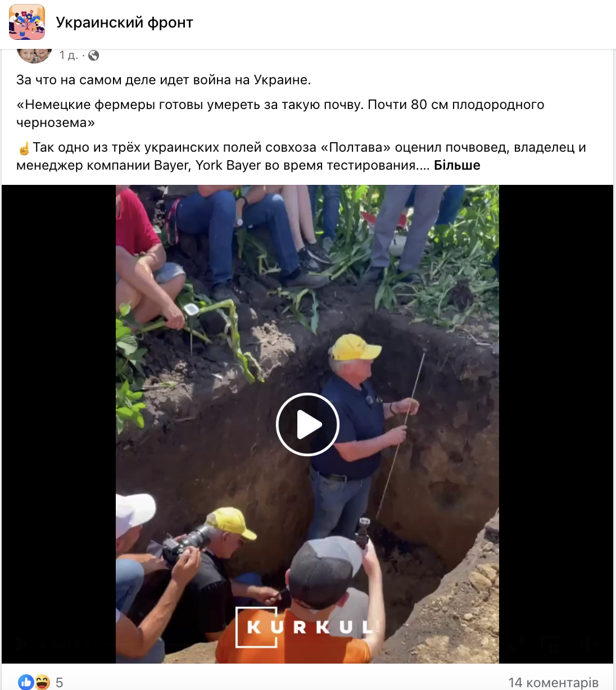The height and width of the screenshot is (690, 616).
Task: Open the Украинский фронт group title
Action: tap(124, 22)
